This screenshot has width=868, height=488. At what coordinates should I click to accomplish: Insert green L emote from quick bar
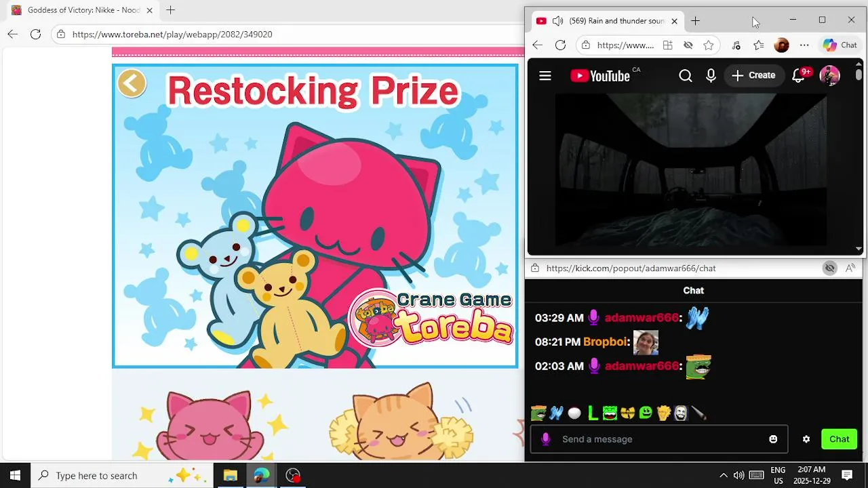coord(592,413)
